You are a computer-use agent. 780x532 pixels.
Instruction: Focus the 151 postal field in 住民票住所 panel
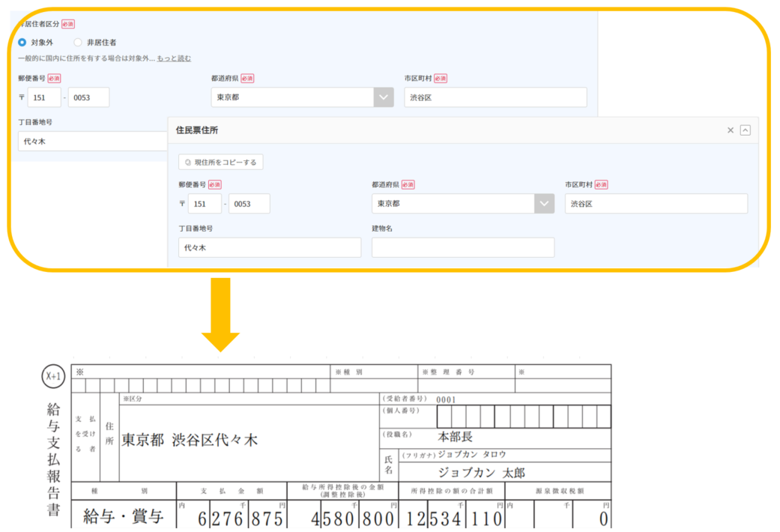tap(205, 204)
